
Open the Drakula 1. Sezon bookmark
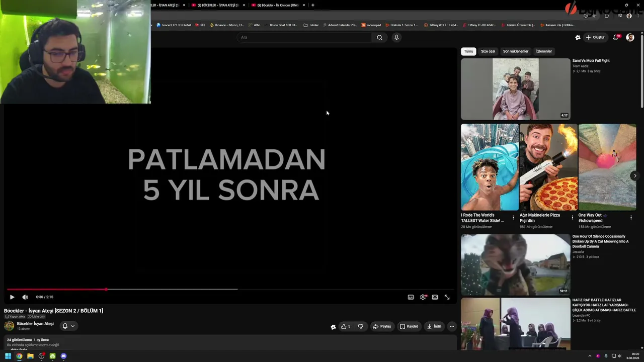pos(401,25)
